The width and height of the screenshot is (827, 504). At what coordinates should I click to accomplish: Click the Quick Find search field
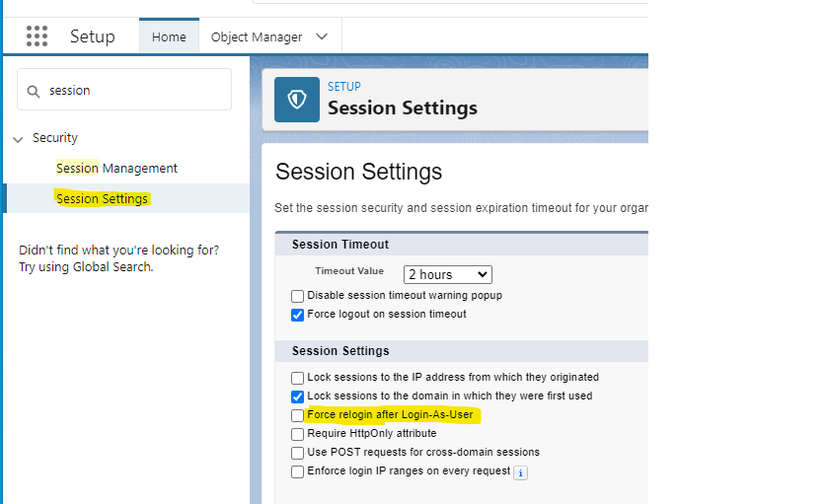click(x=133, y=90)
